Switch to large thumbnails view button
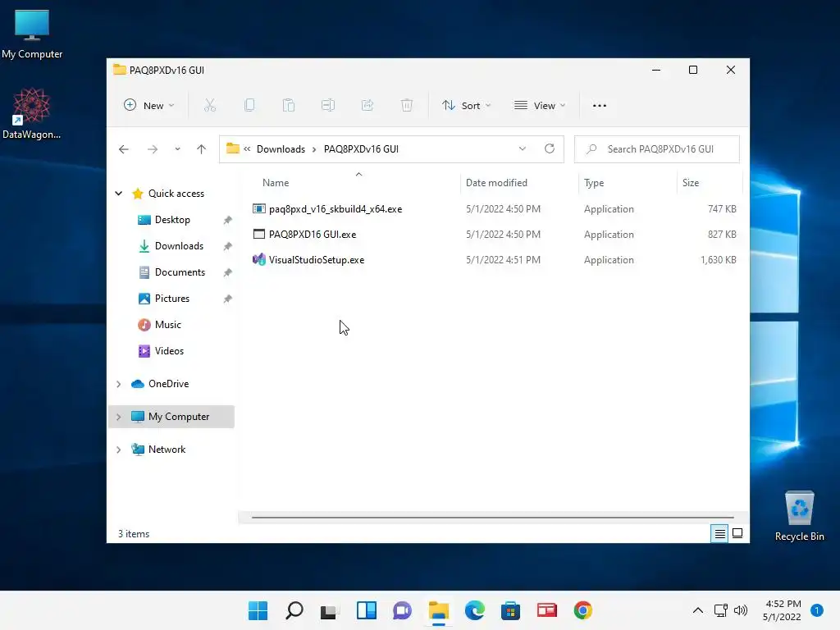 coord(737,533)
